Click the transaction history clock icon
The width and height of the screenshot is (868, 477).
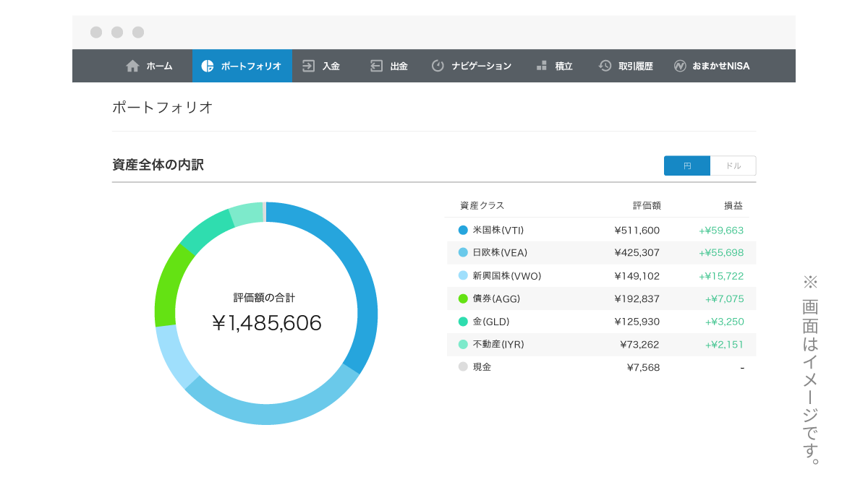[605, 66]
